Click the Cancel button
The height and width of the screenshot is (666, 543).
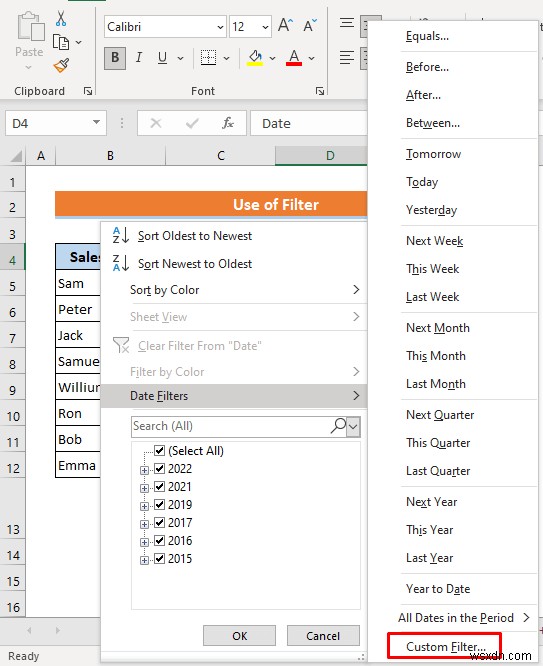click(x=323, y=635)
